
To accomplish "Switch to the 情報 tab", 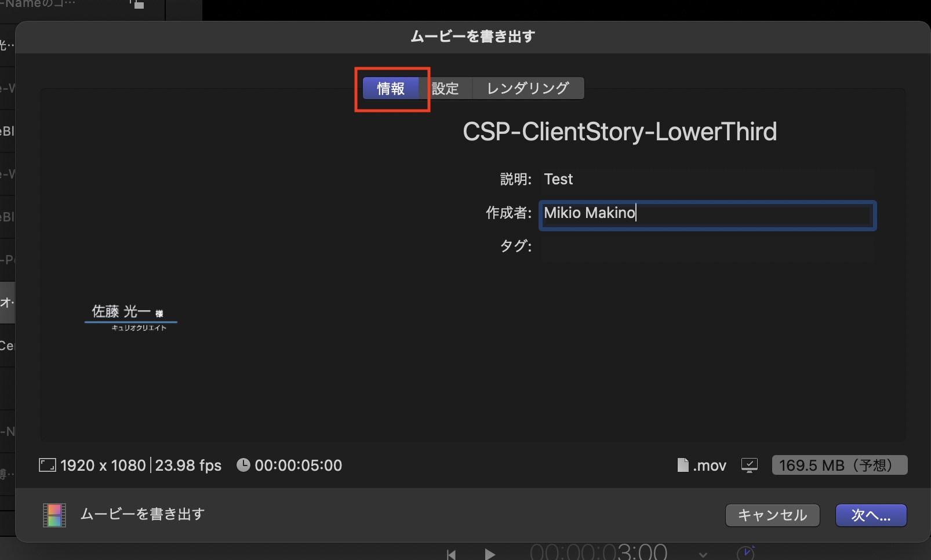I will [x=391, y=89].
